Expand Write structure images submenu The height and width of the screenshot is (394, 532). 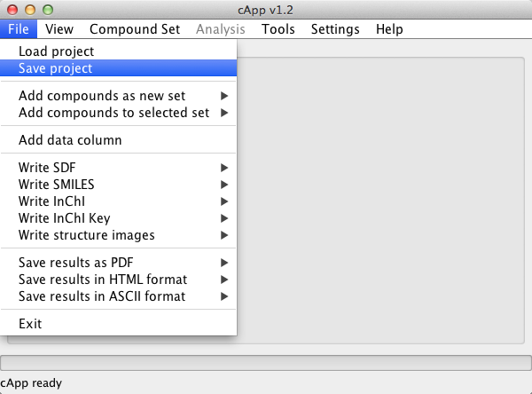[118, 235]
